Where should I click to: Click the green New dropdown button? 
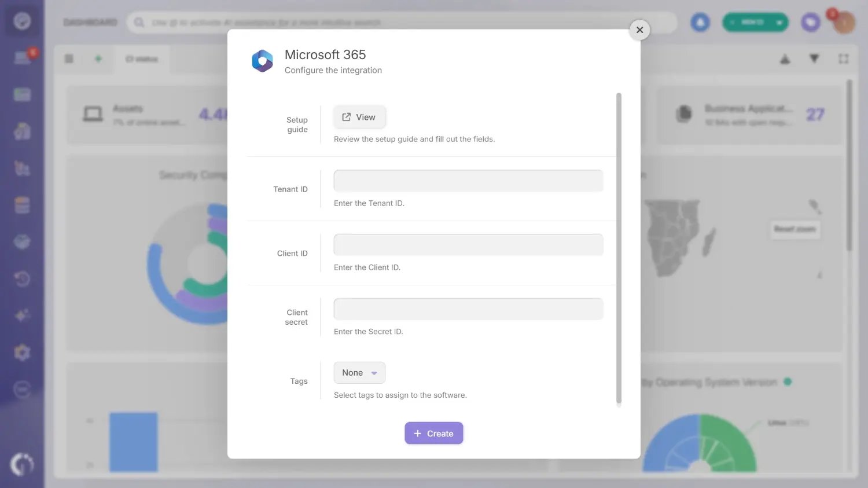click(x=755, y=23)
